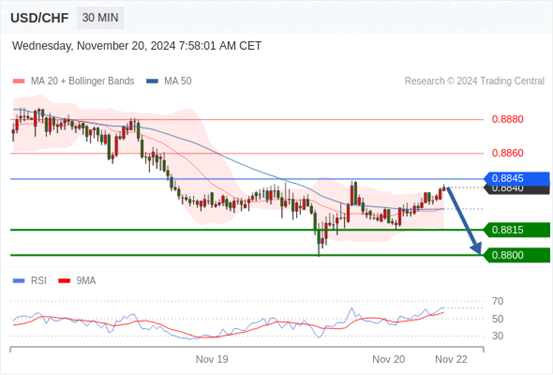Click the RSI 70 level label

(x=498, y=301)
